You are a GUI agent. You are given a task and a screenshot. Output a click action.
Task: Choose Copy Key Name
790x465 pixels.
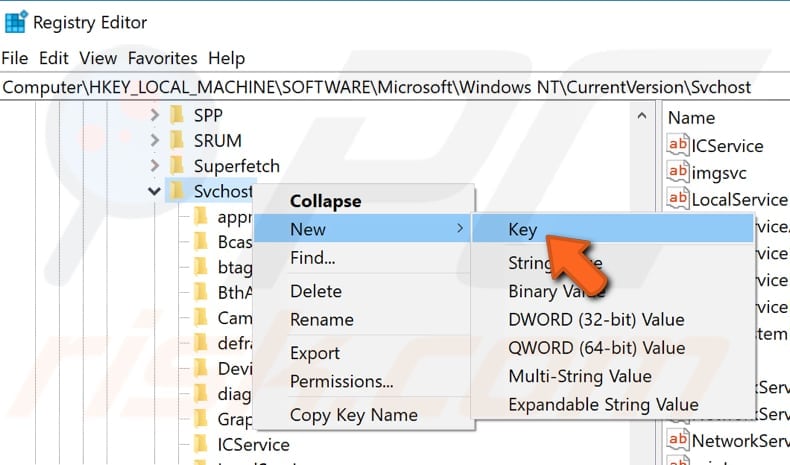(x=354, y=415)
